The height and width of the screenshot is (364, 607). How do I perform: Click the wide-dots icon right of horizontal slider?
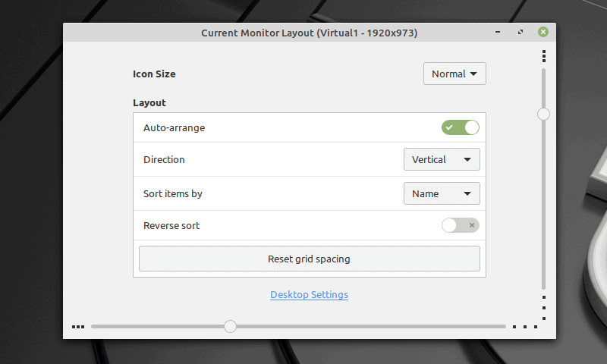tap(525, 327)
